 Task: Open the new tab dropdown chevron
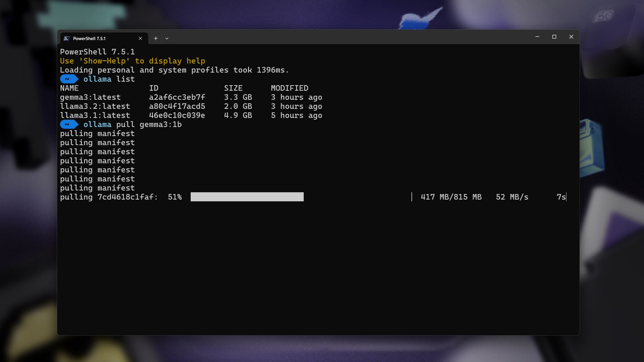tap(167, 38)
